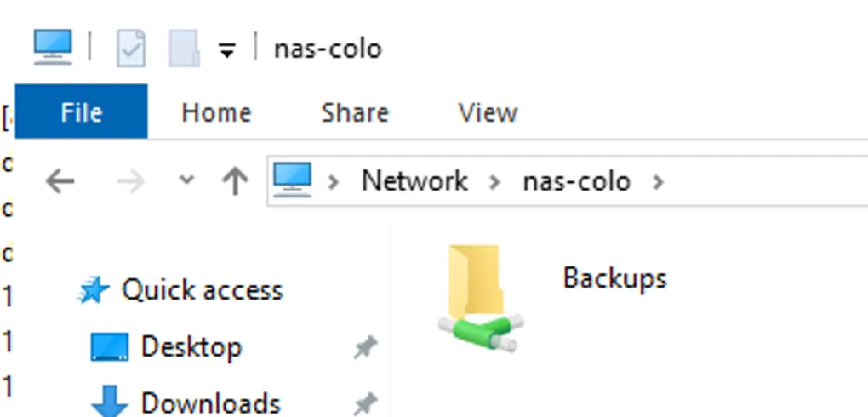Switch to the View ribbon tab
This screenshot has width=868, height=417.
point(488,112)
